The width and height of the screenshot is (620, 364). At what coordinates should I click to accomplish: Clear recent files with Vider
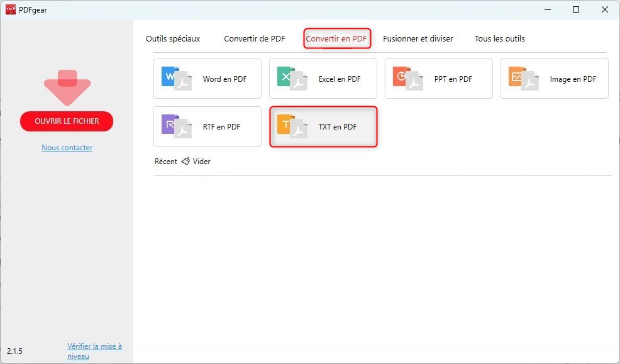200,161
